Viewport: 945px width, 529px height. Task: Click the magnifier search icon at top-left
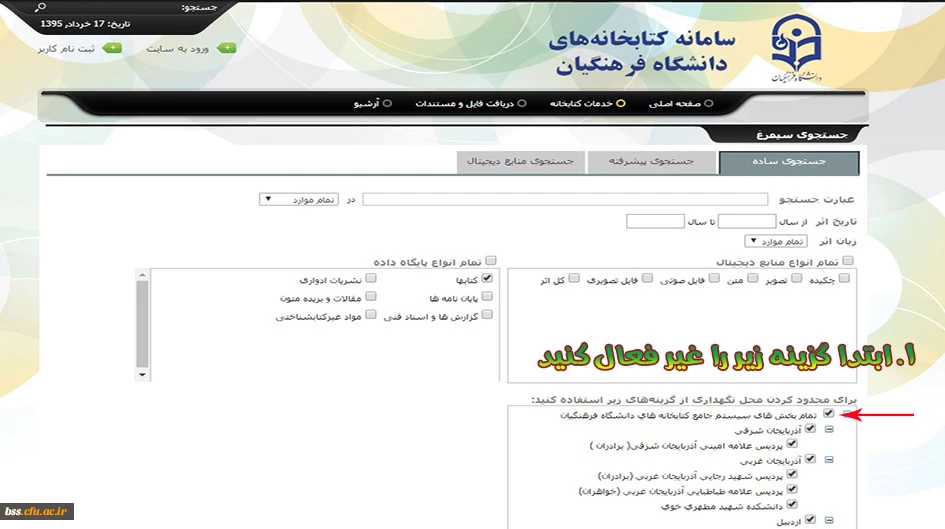tap(39, 8)
